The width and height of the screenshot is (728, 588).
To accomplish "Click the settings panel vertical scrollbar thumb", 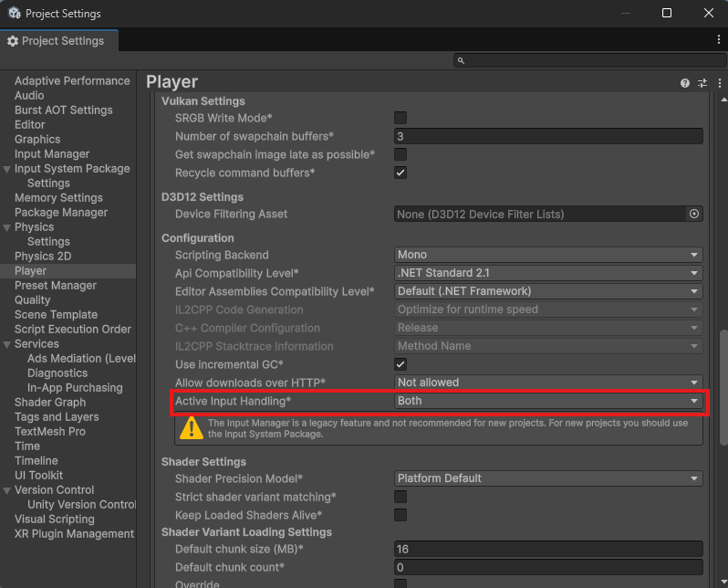I will (723, 387).
